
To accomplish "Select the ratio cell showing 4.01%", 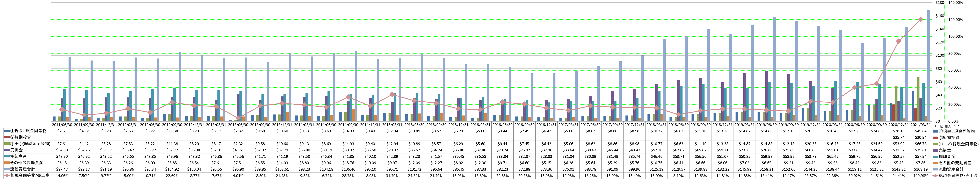I will click(238, 175).
